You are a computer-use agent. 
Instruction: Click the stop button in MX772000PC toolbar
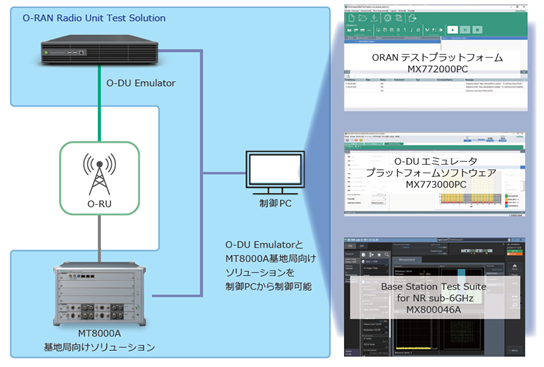(477, 30)
